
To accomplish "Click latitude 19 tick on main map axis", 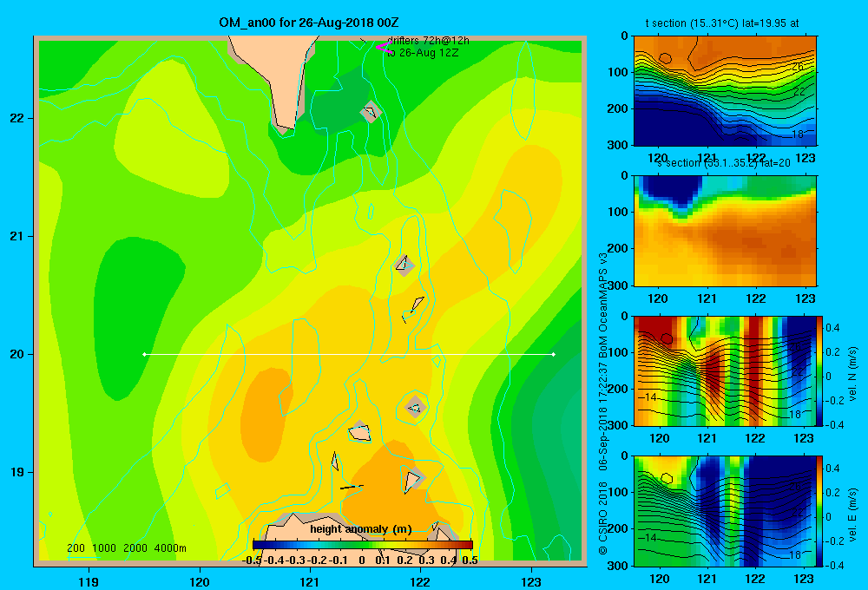I will 17,472.
